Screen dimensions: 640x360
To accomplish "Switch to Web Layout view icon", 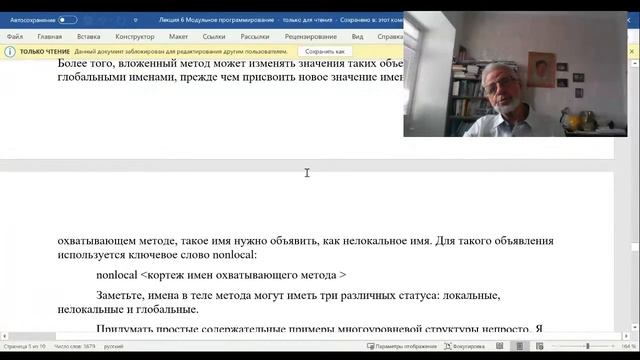I will click(540, 346).
